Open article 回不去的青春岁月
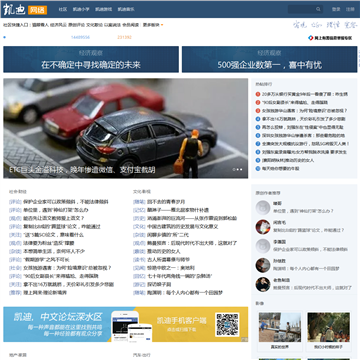The height and width of the screenshot is (360, 360). [166, 202]
